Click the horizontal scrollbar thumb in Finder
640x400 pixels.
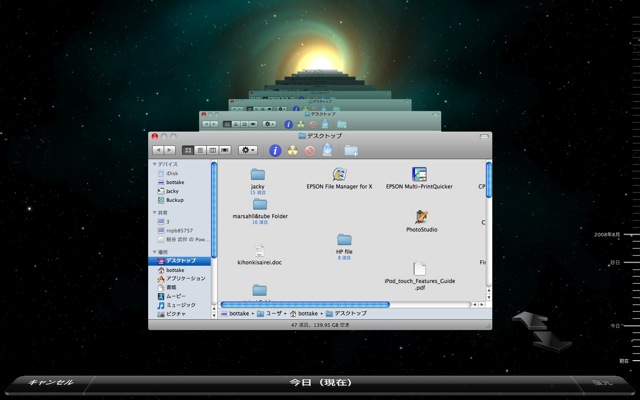(305, 304)
